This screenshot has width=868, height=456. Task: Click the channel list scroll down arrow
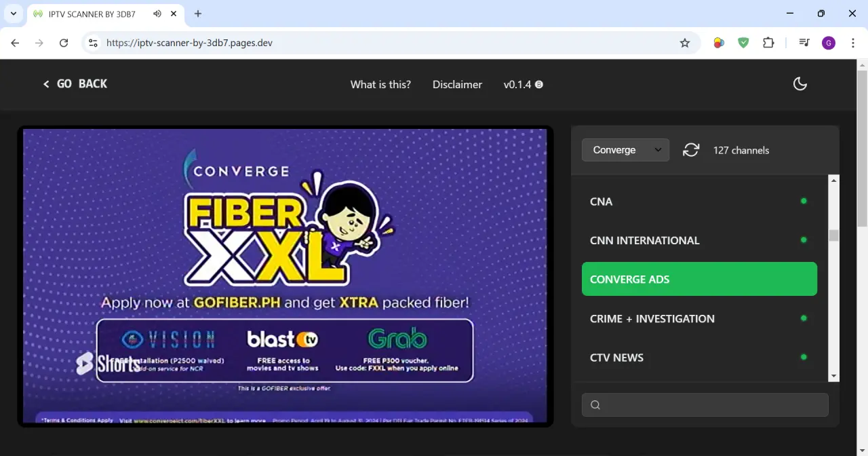tap(834, 376)
